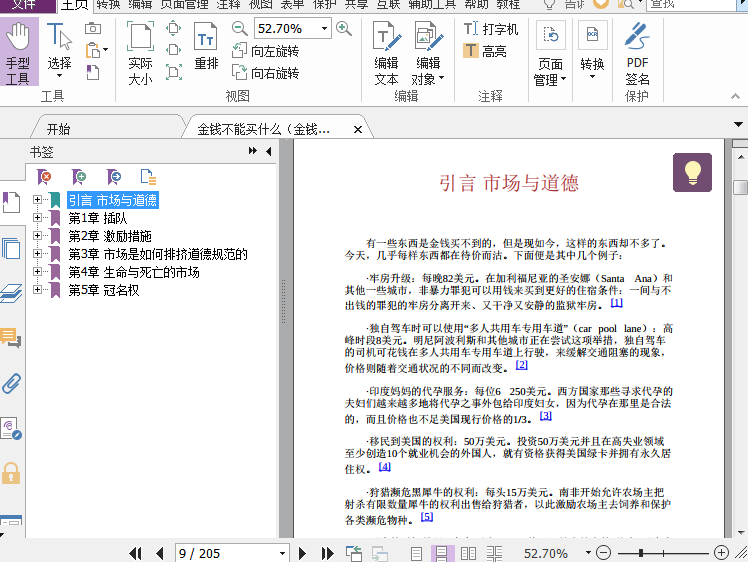Switch to the 开始 document tab
Viewport: 748px width, 562px height.
(58, 129)
